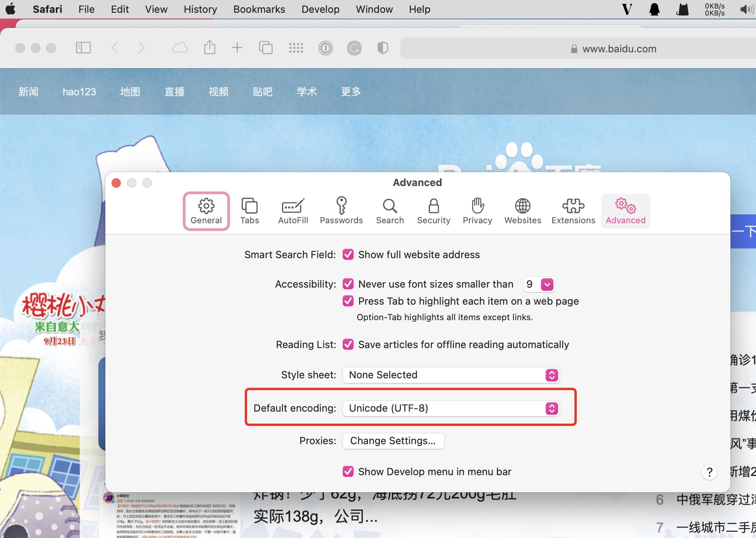Uncheck Show Develop menu in menu bar
Viewport: 756px width, 538px height.
[348, 472]
